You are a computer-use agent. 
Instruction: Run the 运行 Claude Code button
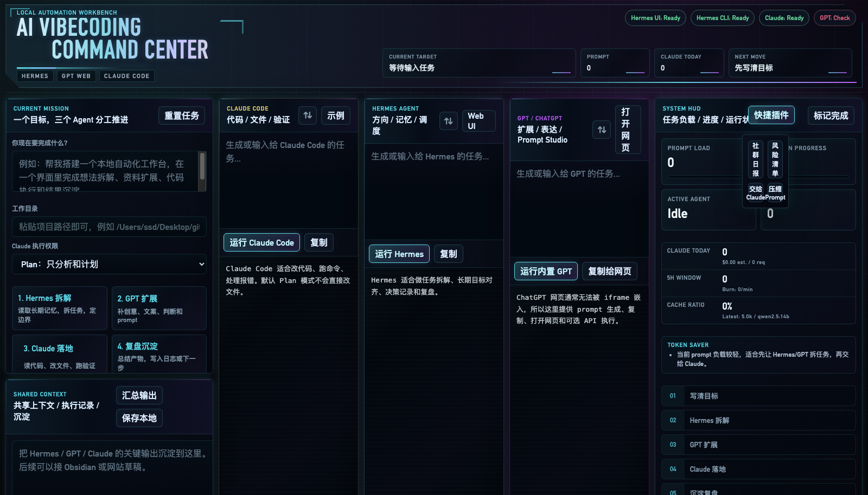tap(261, 242)
